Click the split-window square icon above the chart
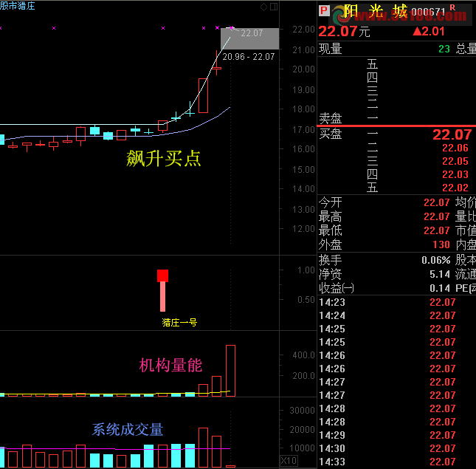Screen dimensions: 476x469 [x=274, y=7]
